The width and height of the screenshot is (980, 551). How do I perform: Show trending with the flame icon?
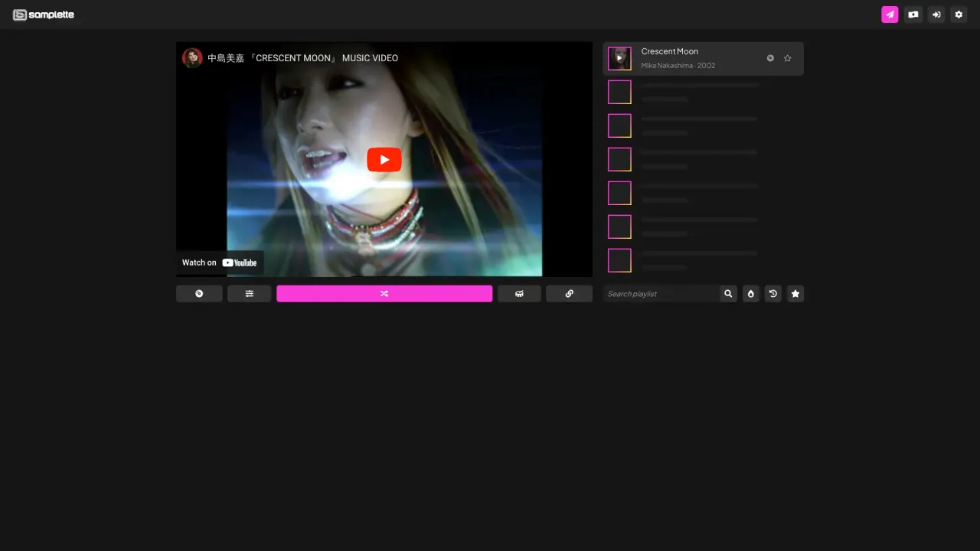tap(751, 294)
